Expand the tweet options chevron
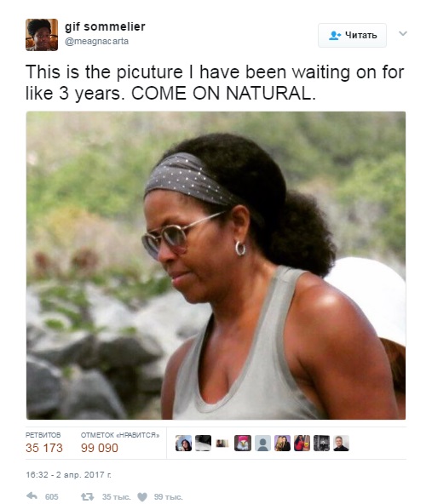Viewport: 432px width, 504px height. 403,33
